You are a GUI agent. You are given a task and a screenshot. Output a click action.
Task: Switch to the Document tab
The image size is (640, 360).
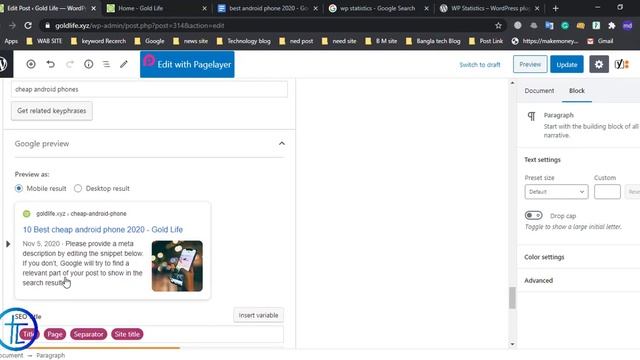539,91
